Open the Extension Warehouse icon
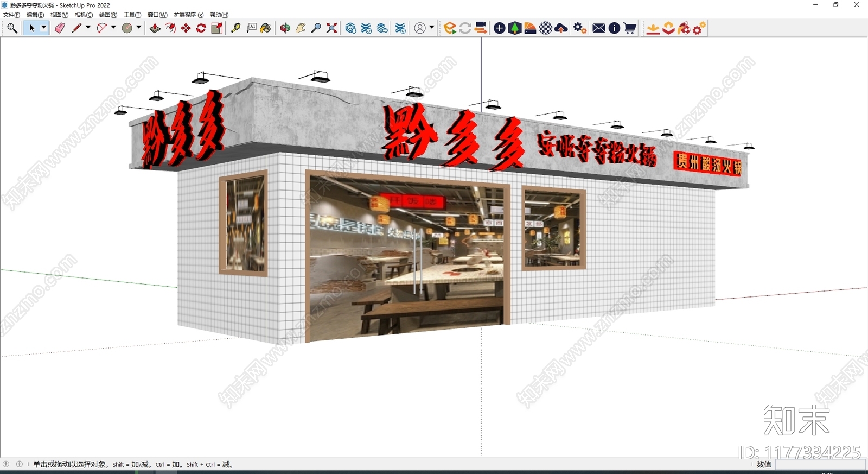 [x=366, y=28]
